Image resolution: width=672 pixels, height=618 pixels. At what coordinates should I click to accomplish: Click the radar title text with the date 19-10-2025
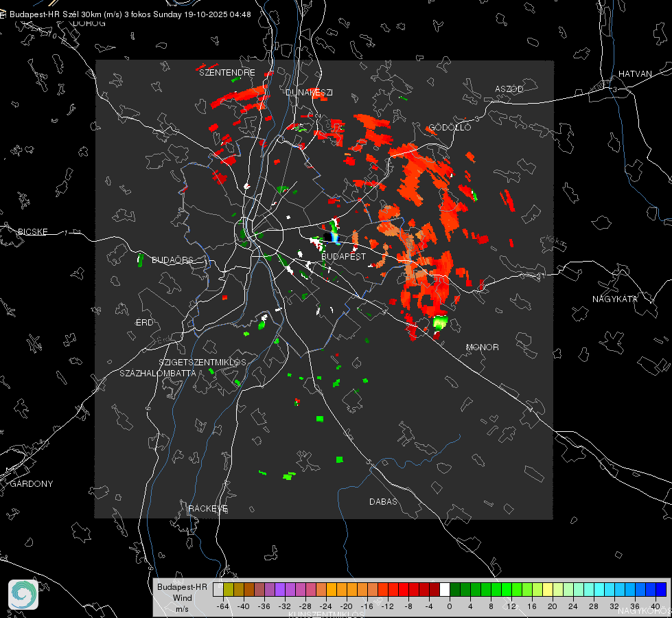[x=130, y=14]
